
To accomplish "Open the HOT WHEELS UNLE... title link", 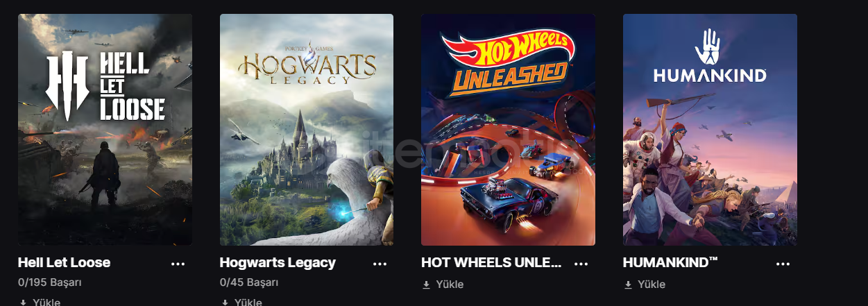I will pyautogui.click(x=491, y=263).
